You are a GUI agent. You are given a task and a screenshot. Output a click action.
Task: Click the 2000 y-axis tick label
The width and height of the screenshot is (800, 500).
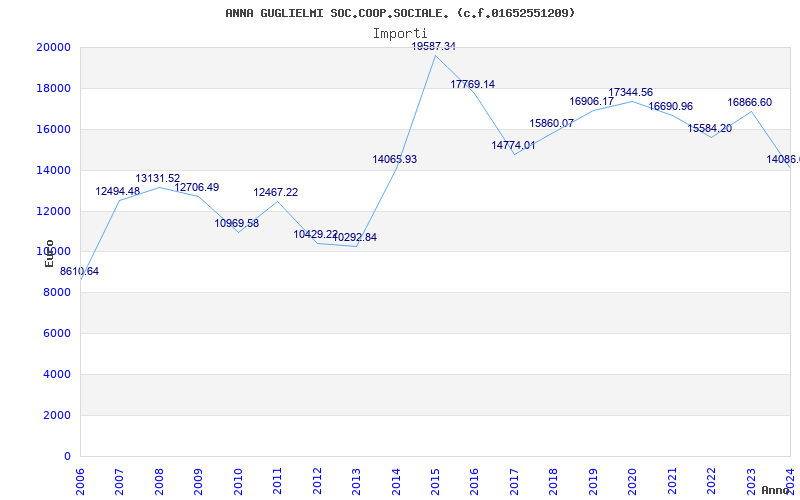click(57, 415)
